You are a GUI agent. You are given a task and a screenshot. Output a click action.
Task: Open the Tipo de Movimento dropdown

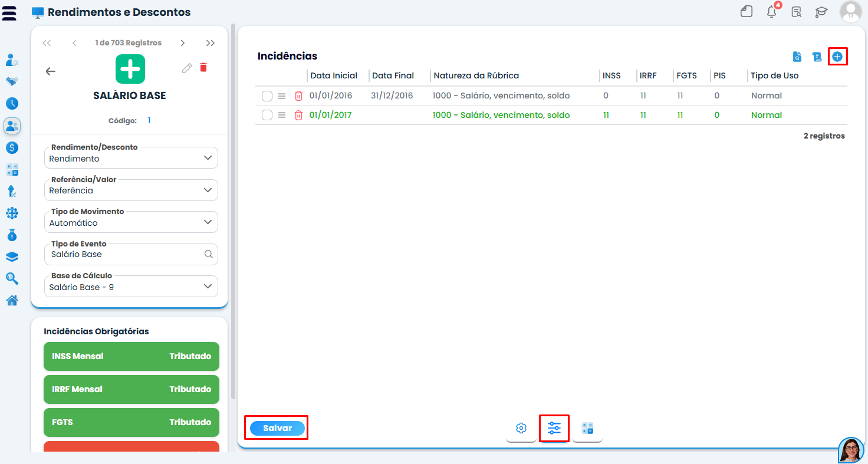(x=131, y=222)
